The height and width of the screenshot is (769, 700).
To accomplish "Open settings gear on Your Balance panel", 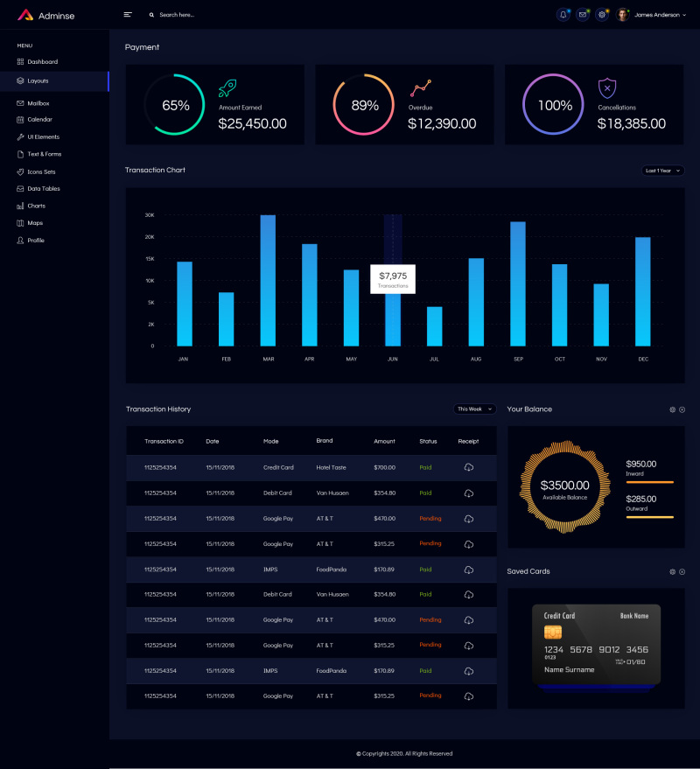I will [671, 409].
